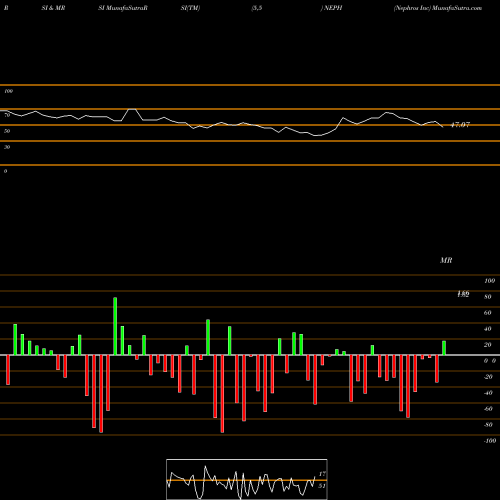Click the tallest green bar in MR histogram

[115, 326]
